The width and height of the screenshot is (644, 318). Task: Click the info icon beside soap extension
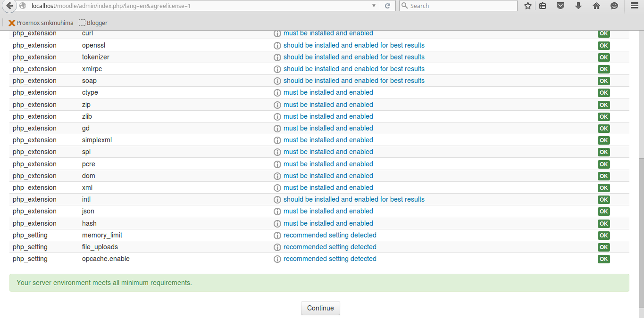[277, 81]
